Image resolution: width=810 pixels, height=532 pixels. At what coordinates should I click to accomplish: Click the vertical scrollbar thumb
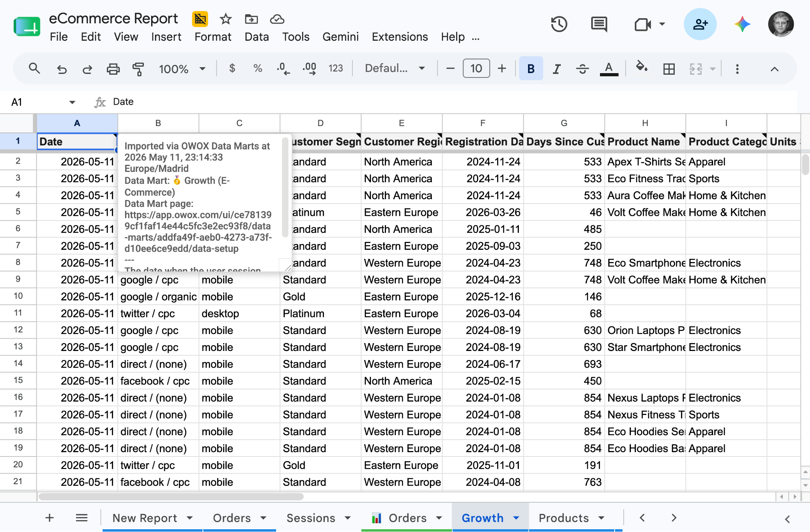click(x=805, y=164)
